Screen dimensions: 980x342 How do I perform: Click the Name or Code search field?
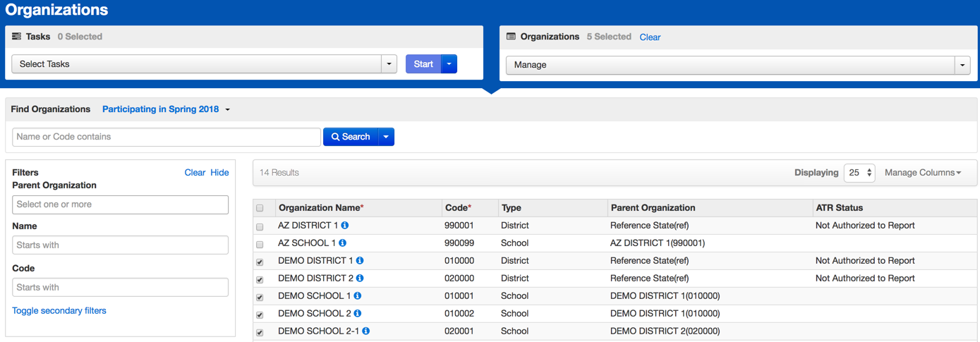coord(167,137)
